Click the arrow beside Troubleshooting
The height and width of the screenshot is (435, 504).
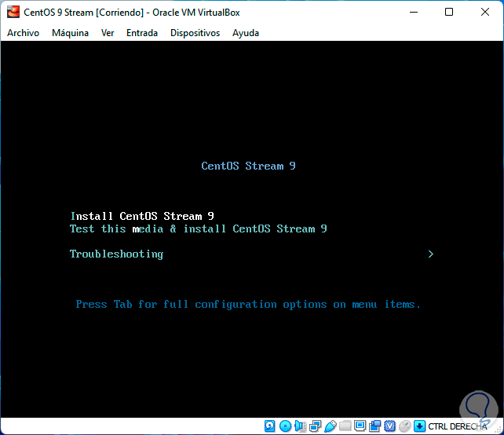pyautogui.click(x=431, y=254)
